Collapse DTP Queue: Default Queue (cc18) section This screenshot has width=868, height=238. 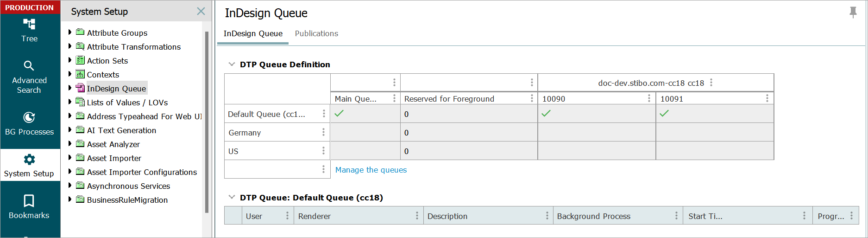click(232, 198)
